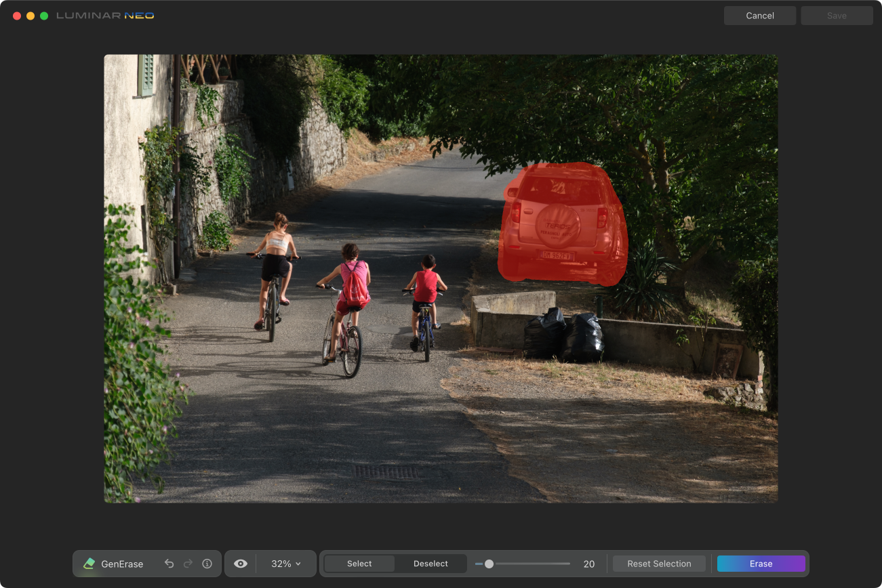This screenshot has width=882, height=588.
Task: Enable Select brush mode
Action: tap(359, 563)
